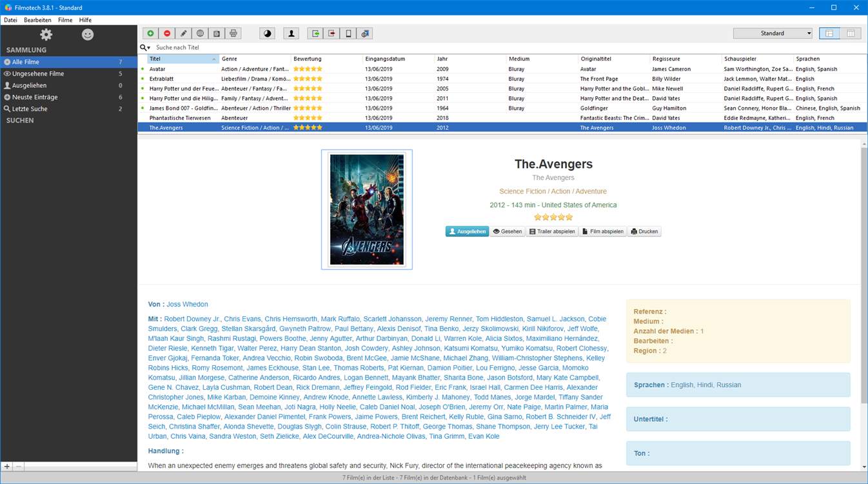The width and height of the screenshot is (868, 484).
Task: Edit the film with the pencil icon
Action: [184, 34]
